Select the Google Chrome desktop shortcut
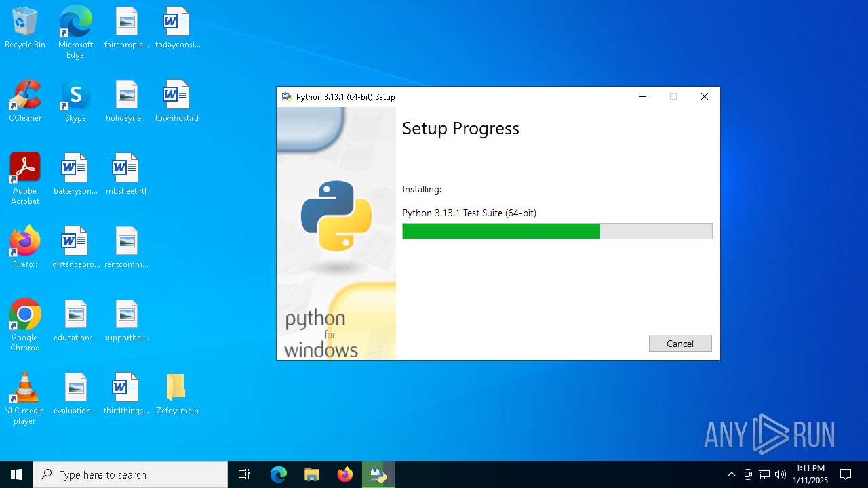Viewport: 868px width, 488px height. (x=25, y=325)
